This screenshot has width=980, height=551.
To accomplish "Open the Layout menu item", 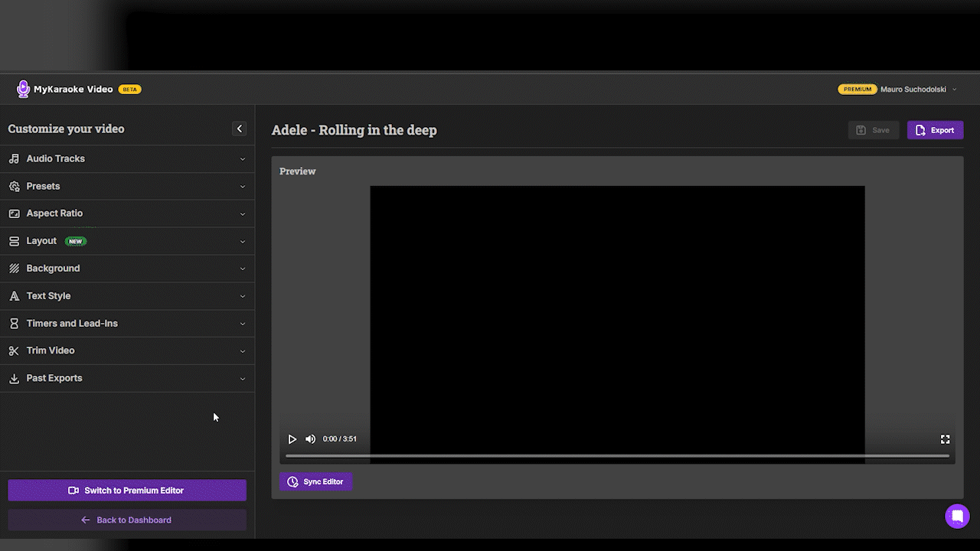I will click(x=127, y=241).
